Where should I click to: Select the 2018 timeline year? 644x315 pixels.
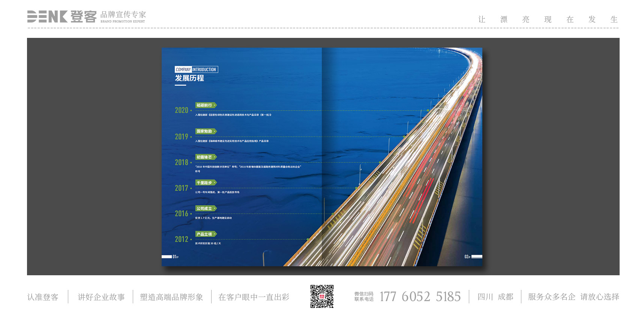click(x=182, y=162)
